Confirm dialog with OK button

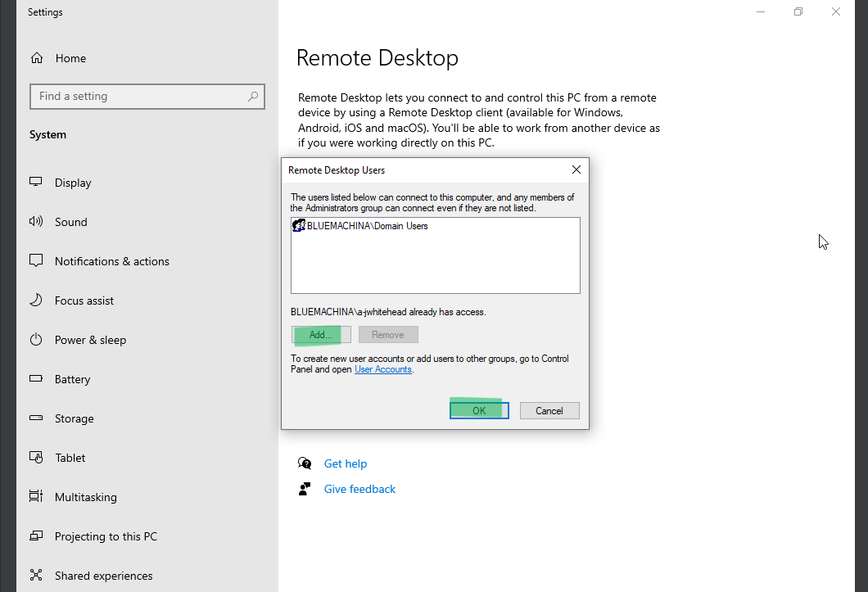point(479,410)
